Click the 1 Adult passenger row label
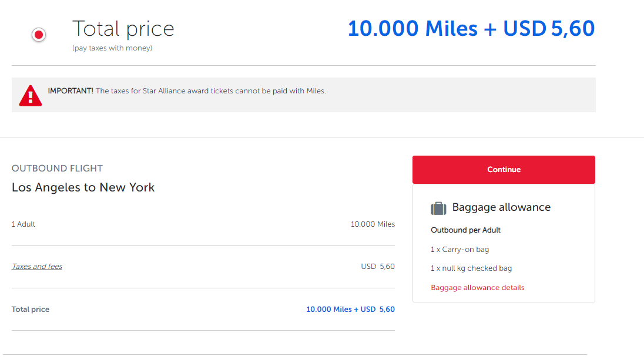The image size is (644, 360). pyautogui.click(x=23, y=224)
